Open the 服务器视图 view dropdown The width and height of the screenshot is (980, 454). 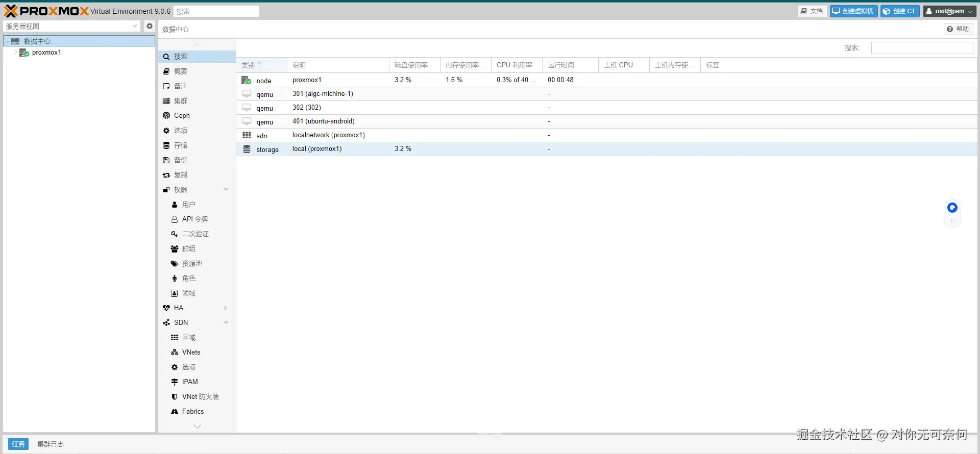(x=71, y=26)
